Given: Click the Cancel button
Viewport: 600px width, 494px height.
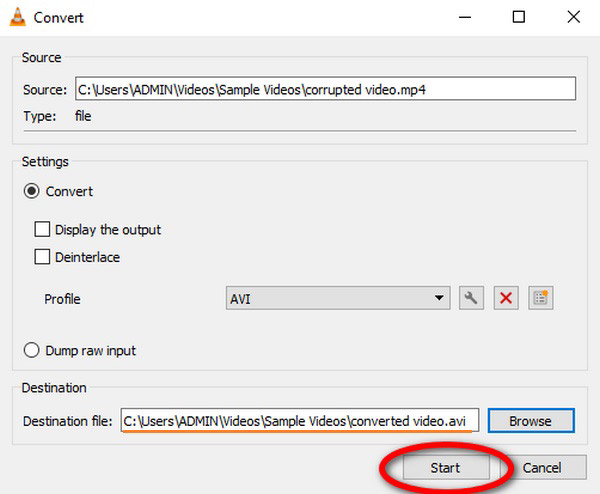Looking at the screenshot, I should tap(543, 467).
